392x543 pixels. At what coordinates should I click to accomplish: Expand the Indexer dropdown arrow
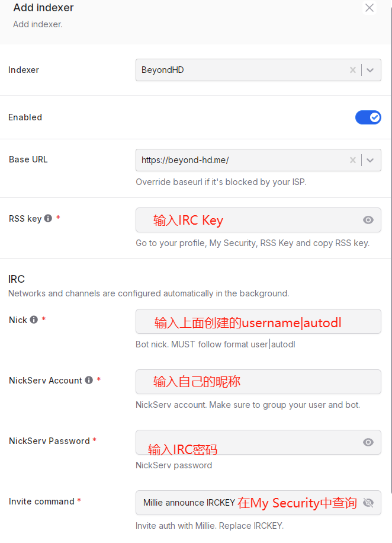(370, 70)
